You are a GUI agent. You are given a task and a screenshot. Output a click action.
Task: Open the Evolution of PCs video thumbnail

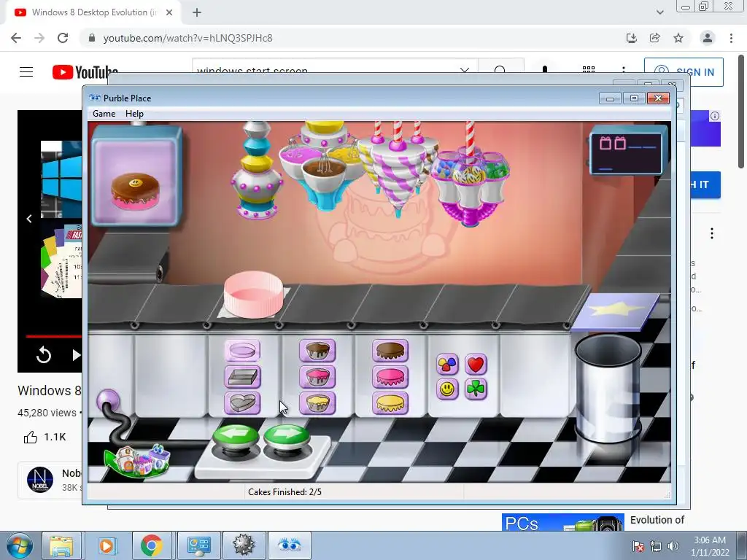562,522
